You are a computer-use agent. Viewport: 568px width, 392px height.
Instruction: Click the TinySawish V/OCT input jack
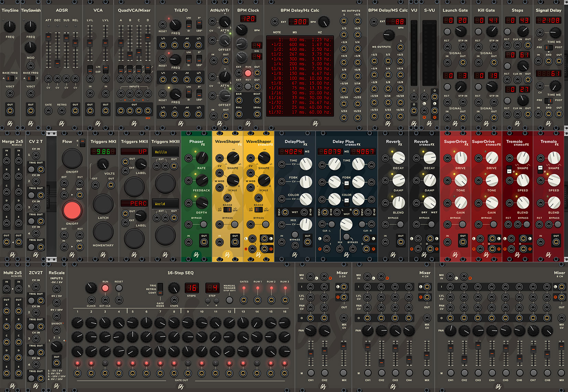point(31,93)
